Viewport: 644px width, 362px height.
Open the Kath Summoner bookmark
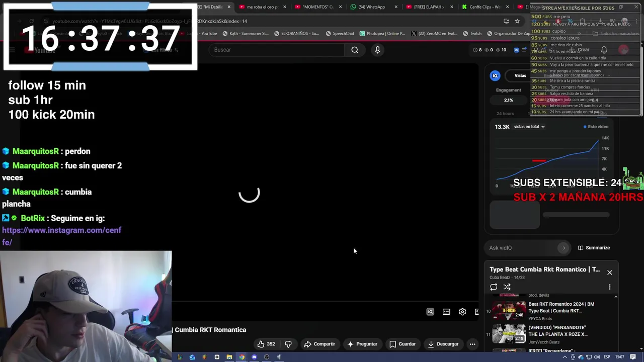click(x=245, y=34)
